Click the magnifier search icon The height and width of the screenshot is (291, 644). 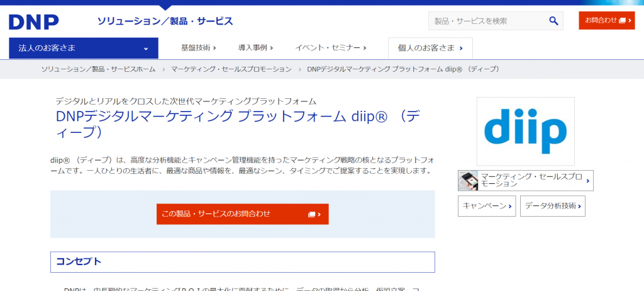click(x=553, y=21)
